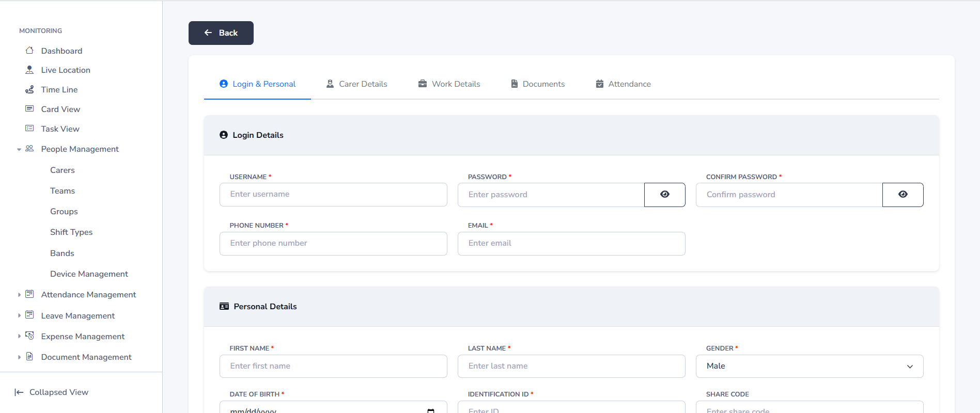Click the Document Management file icon
The height and width of the screenshot is (413, 980).
pos(29,357)
